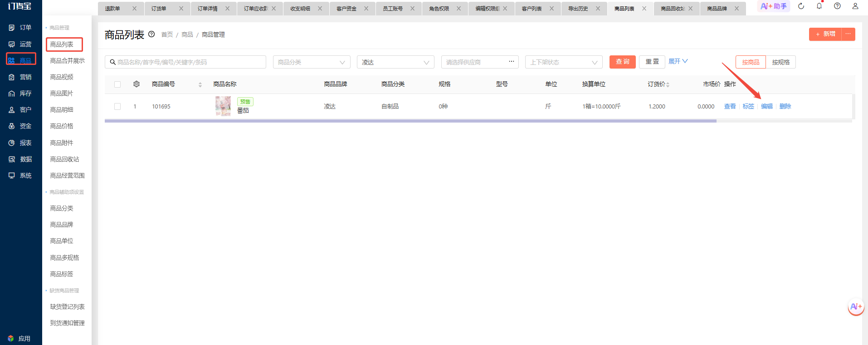Open the 应用 module at sidebar bottom
Viewport: 868px width, 345px height.
pyautogui.click(x=20, y=339)
